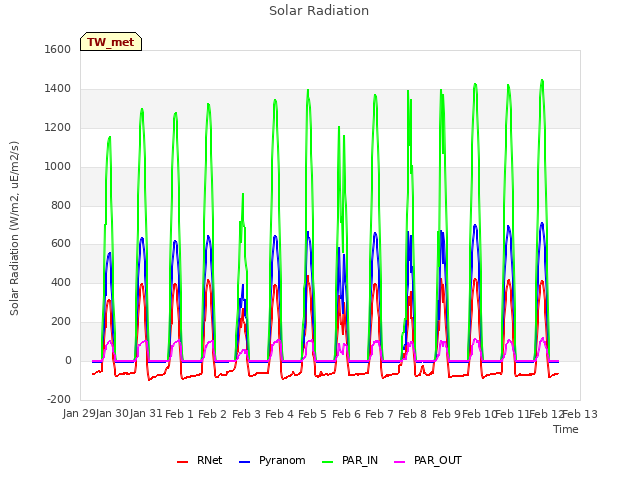Click the 1400 y-axis tick label
This screenshot has height=480, width=640.
tap(58, 89)
